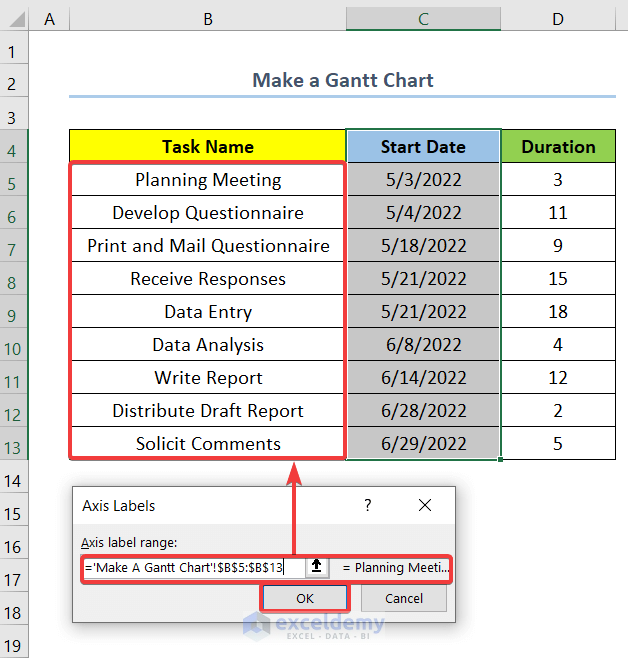
Task: Select column A header
Action: [50, 19]
